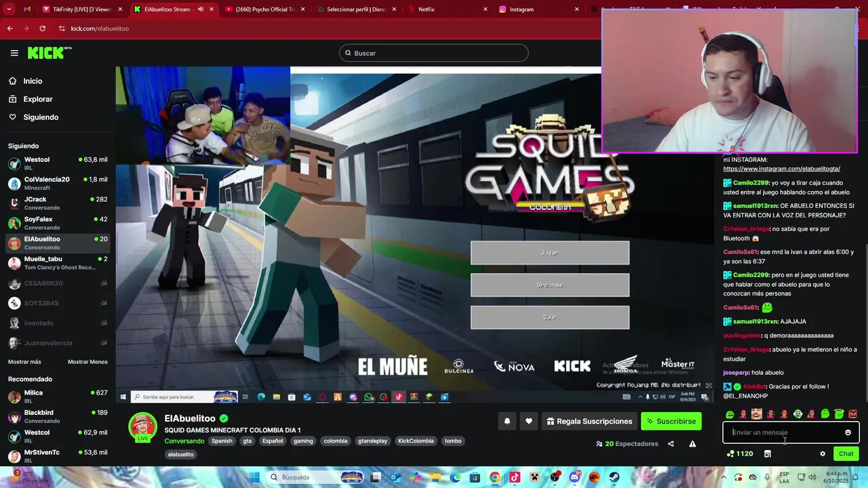Open the Windows Start button
The height and width of the screenshot is (488, 868).
pos(254,477)
